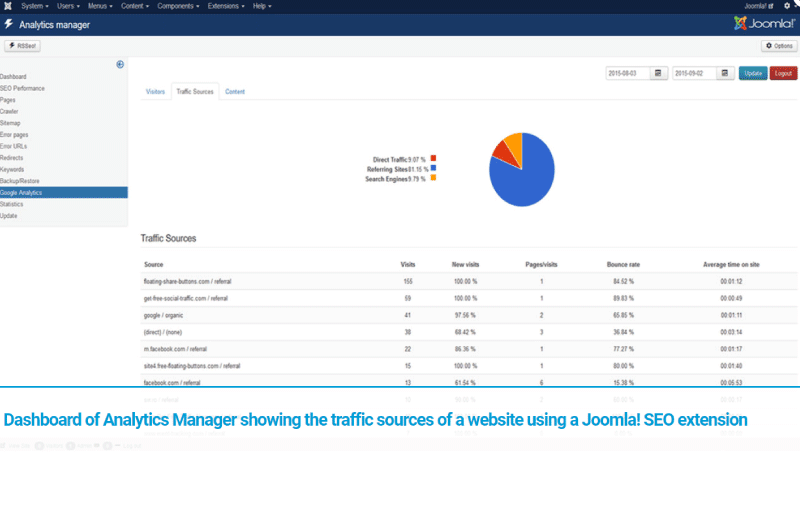Focus the start date field 2015-08-03
Viewport: 800px width, 530px height.
628,73
